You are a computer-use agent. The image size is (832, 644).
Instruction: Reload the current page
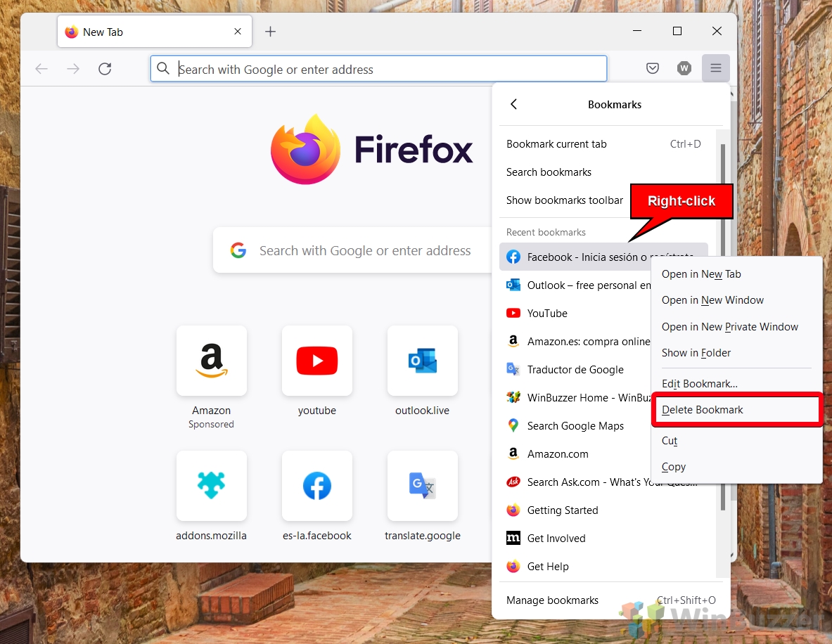click(105, 68)
